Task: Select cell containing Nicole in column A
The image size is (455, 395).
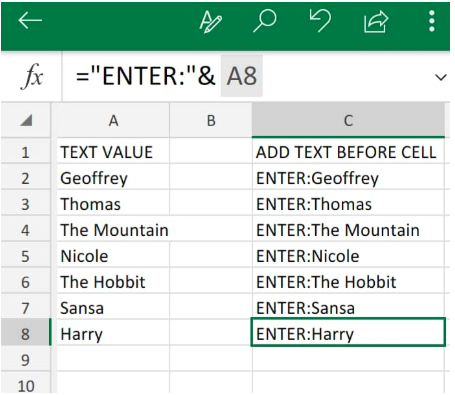Action: click(x=113, y=256)
